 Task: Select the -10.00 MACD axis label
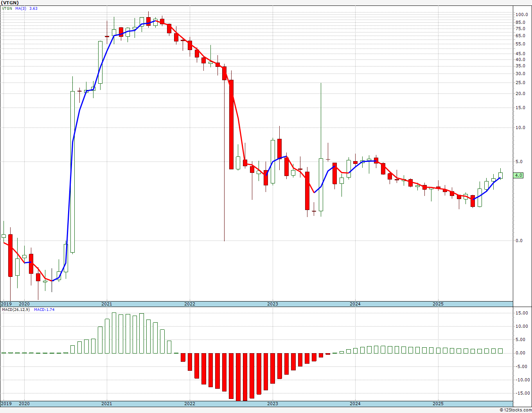pos(522,380)
